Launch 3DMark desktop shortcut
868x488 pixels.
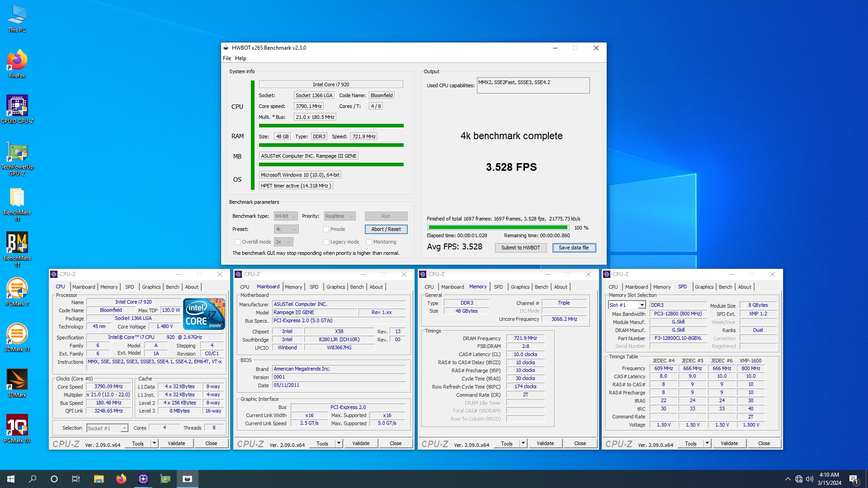[17, 384]
